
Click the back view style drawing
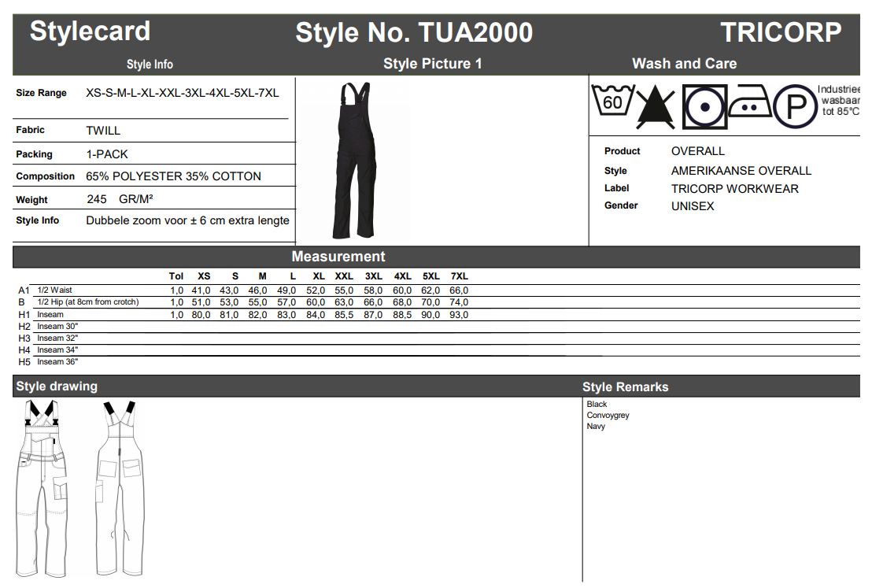[119, 488]
